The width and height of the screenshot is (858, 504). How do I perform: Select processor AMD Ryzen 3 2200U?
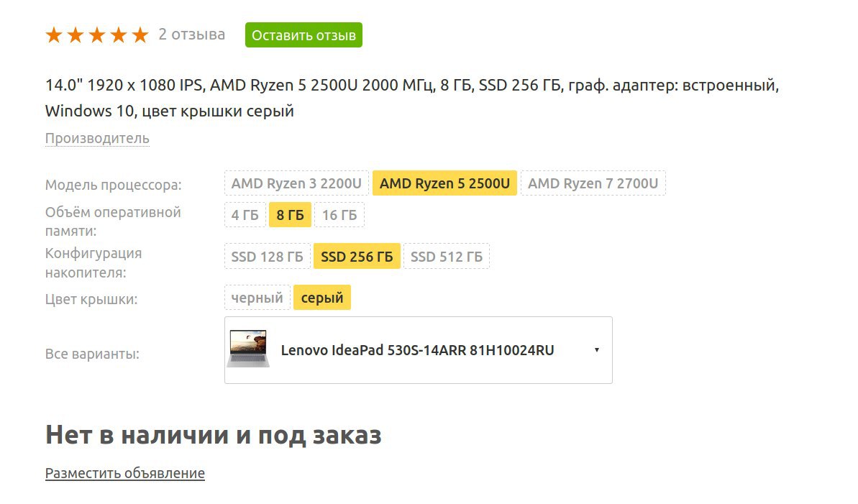tap(296, 183)
